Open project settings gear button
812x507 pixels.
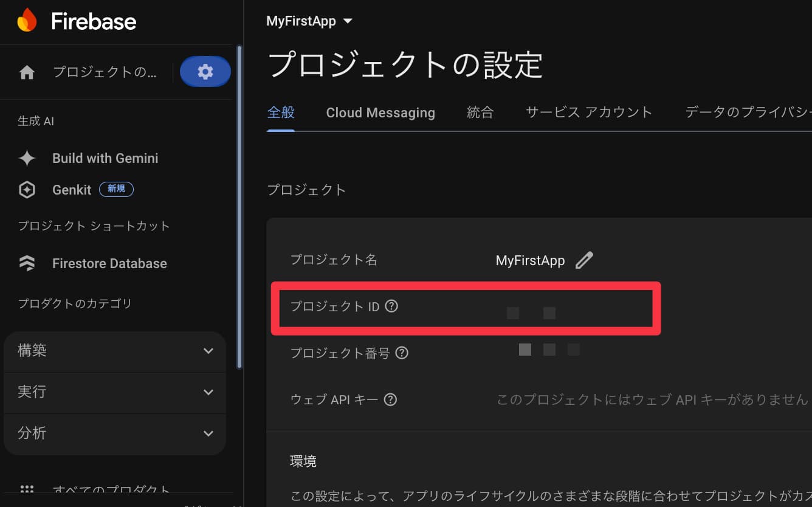coord(205,72)
